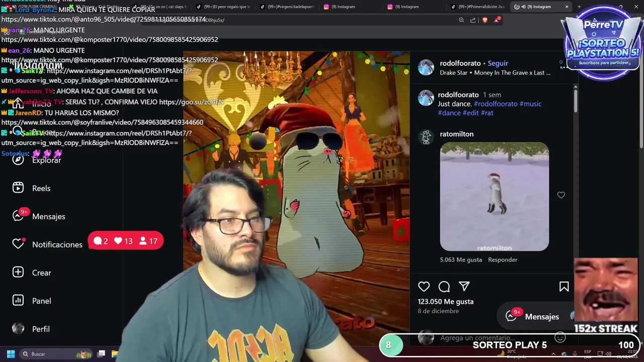Click the Brave shields icon in address bar

tap(485, 20)
